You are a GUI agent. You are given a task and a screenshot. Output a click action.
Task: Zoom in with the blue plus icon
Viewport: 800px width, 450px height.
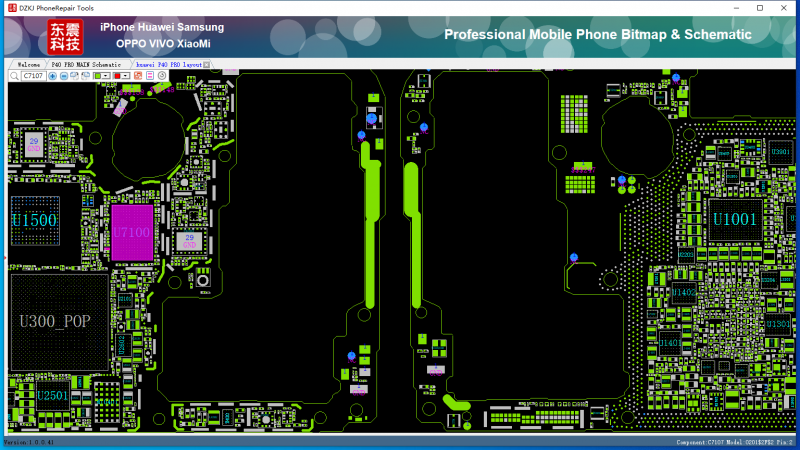(53, 76)
